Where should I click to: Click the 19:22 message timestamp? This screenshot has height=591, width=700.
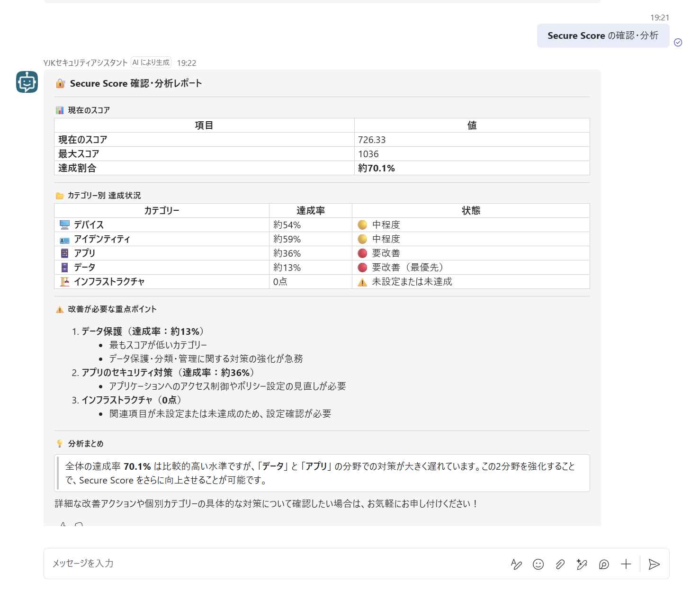click(187, 63)
